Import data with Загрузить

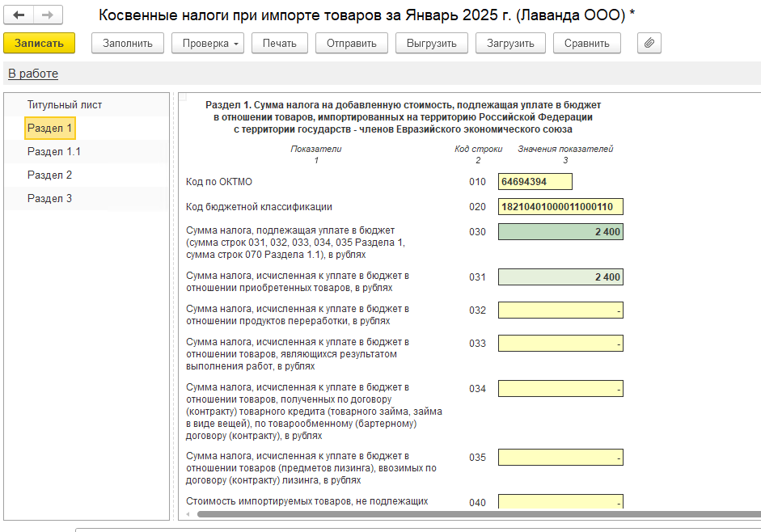510,43
